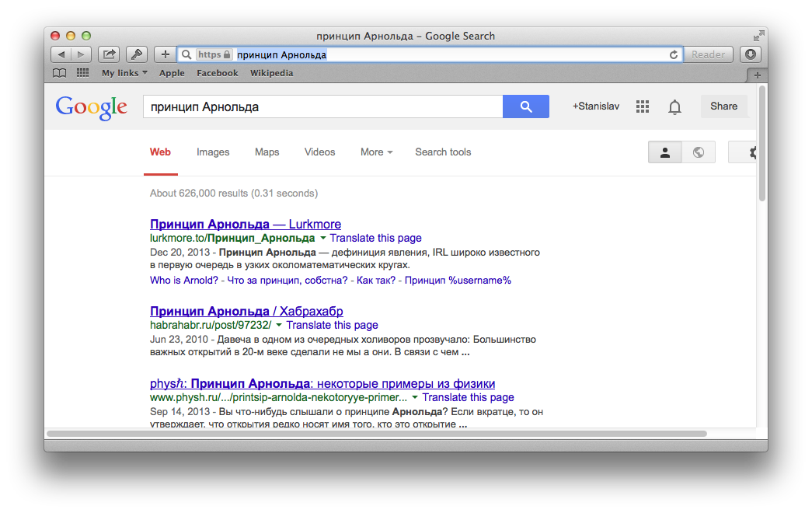Image resolution: width=812 pixels, height=513 pixels.
Task: Zoom the window with green button
Action: point(86,36)
